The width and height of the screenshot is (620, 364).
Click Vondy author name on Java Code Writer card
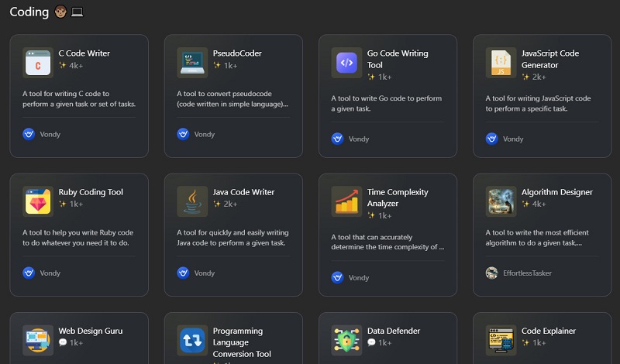(204, 273)
